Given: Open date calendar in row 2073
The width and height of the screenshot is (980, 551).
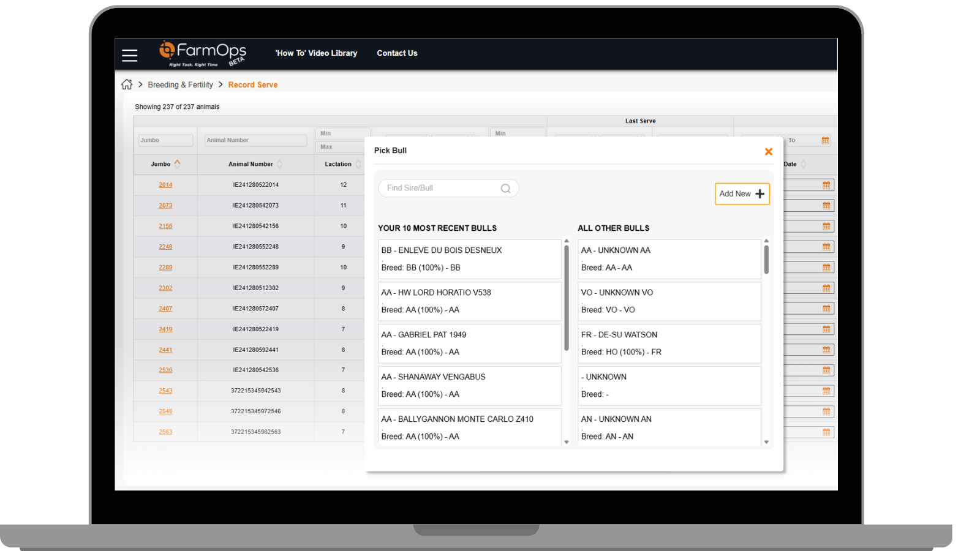Looking at the screenshot, I should point(826,206).
